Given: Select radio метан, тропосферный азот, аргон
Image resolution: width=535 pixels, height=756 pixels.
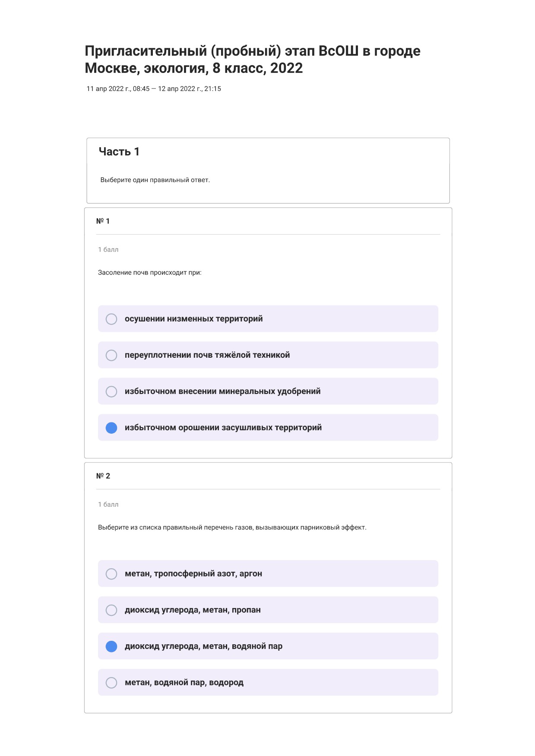Looking at the screenshot, I should click(111, 574).
